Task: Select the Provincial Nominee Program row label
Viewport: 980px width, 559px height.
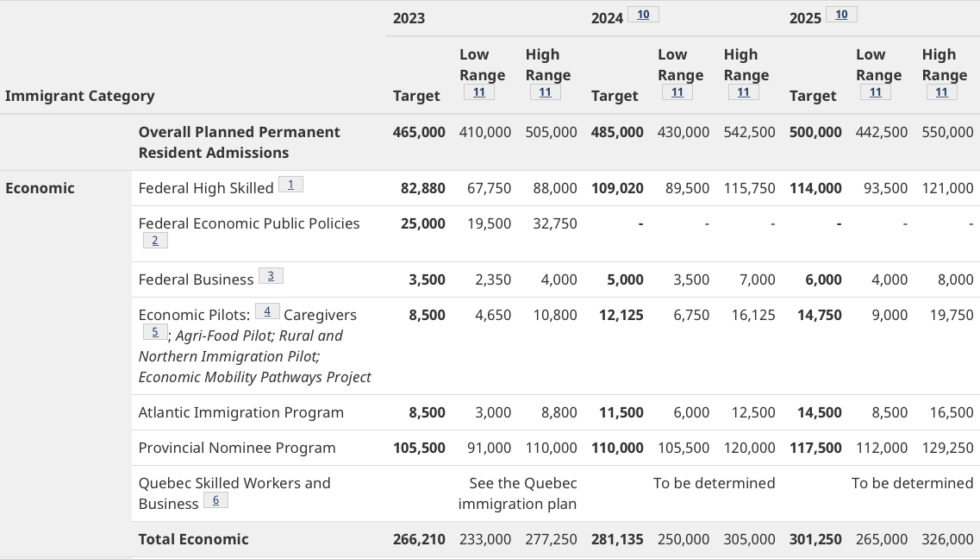Action: click(237, 448)
